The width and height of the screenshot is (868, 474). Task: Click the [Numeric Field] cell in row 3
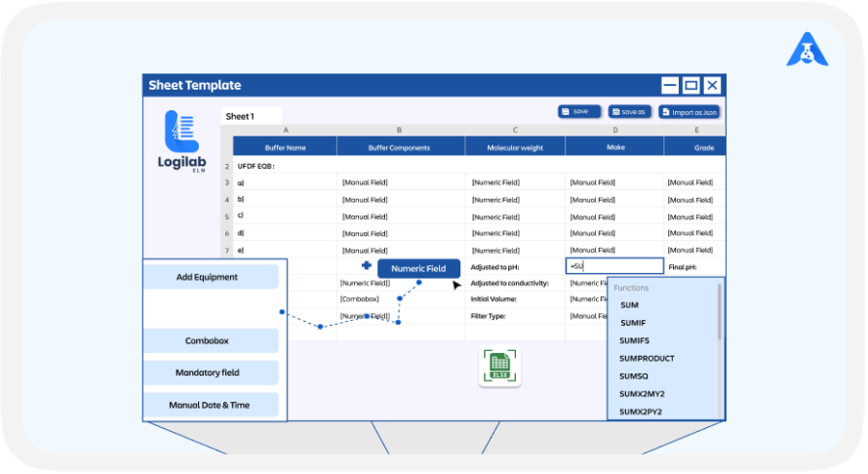[515, 182]
